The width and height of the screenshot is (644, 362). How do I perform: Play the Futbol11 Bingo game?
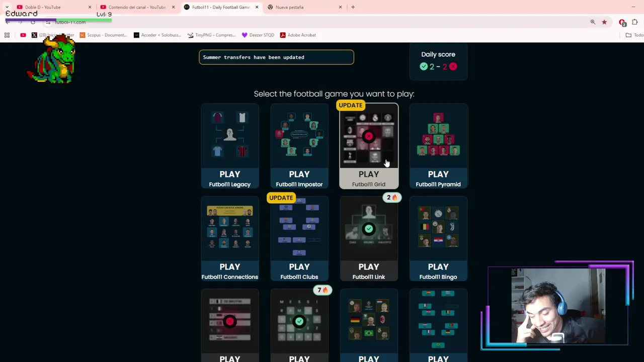[438, 238]
